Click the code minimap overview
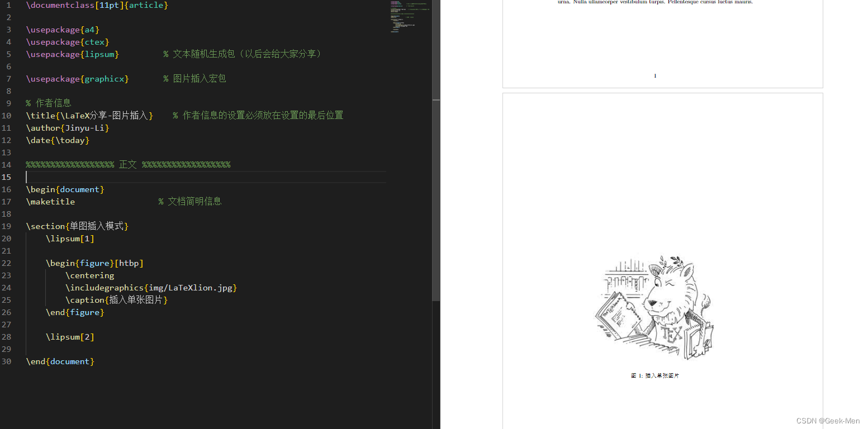Screen dimensions: 868x429 click(x=410, y=17)
